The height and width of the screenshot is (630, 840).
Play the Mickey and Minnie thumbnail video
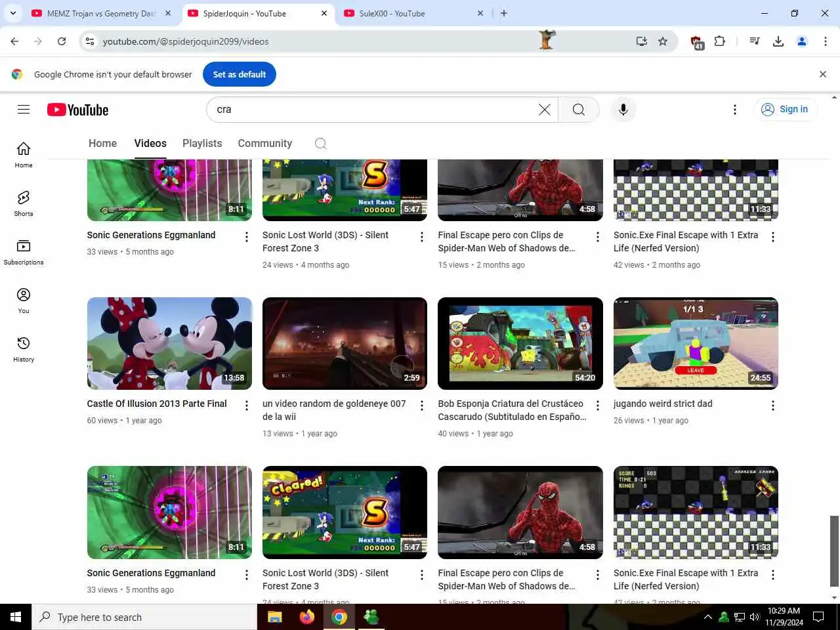coord(169,344)
